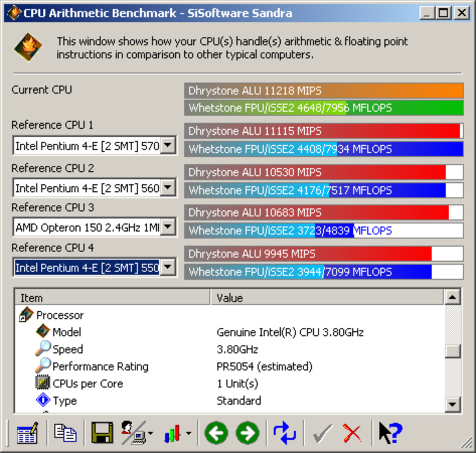476x453 pixels.
Task: Select the Model list row label
Action: pos(67,332)
